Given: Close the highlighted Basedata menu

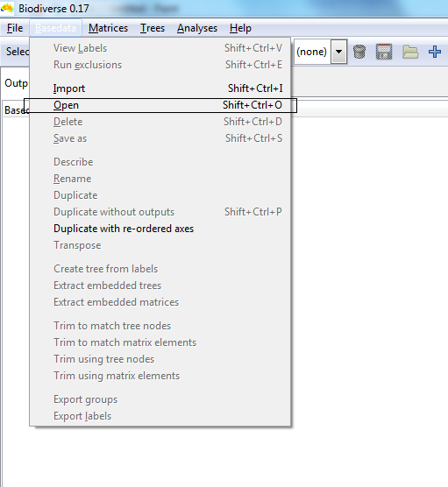Looking at the screenshot, I should [x=55, y=28].
